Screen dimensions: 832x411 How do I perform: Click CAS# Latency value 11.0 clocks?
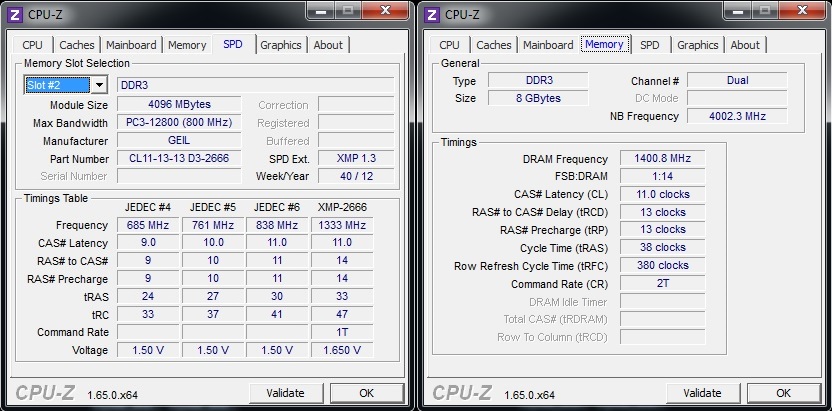click(x=663, y=194)
